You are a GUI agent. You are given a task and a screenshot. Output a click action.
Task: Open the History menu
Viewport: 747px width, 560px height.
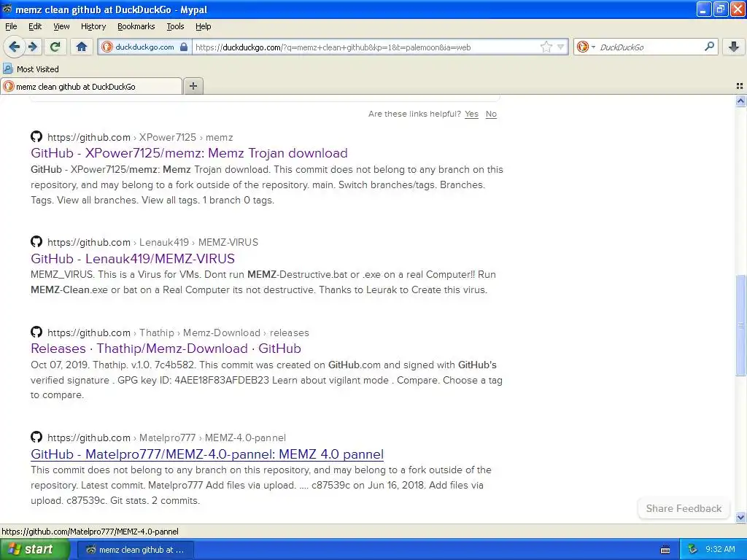93,26
